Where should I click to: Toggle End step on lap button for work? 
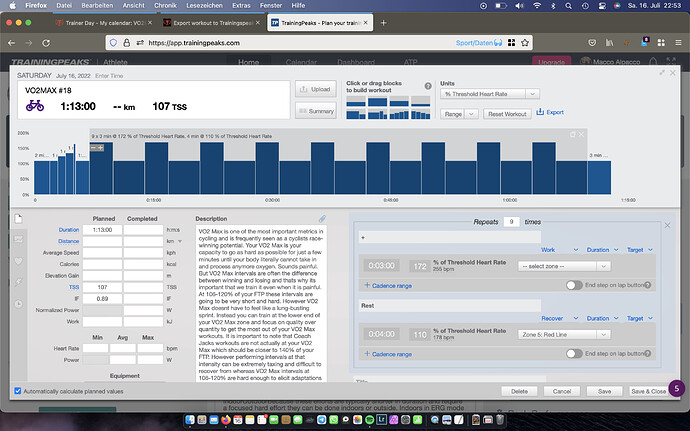coord(574,285)
